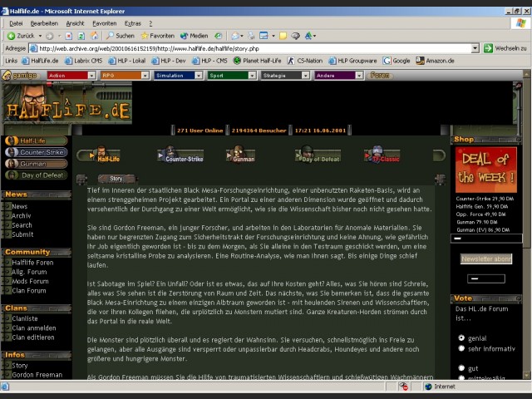This screenshot has height=399, width=532.
Task: Open the Favoriten pane
Action: pos(158,36)
